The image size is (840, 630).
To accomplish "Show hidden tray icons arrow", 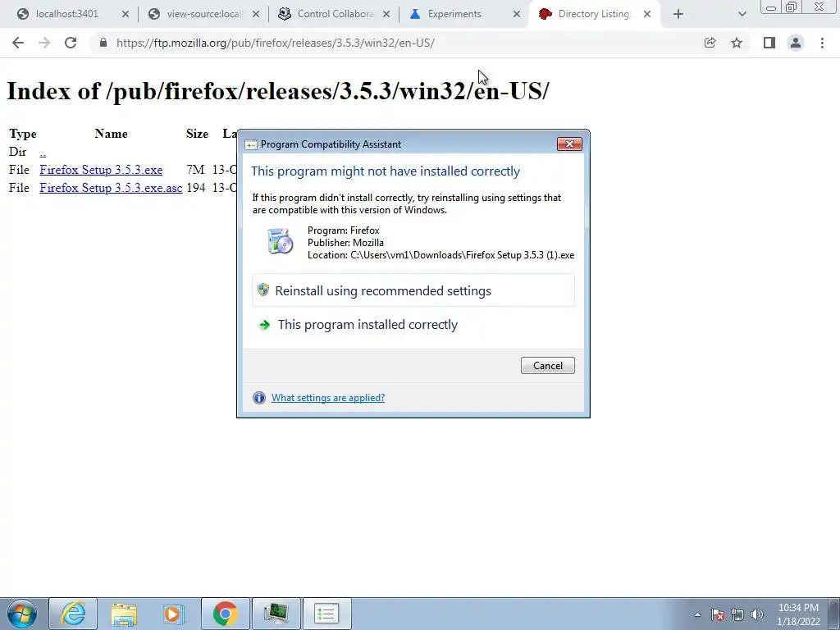I will (x=697, y=614).
